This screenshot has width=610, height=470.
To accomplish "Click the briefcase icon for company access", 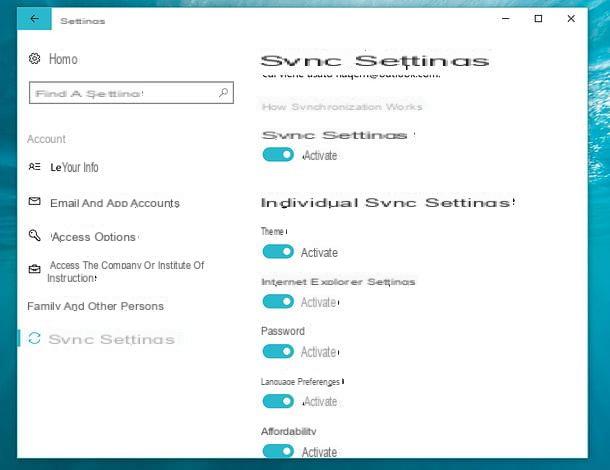I will click(x=35, y=270).
